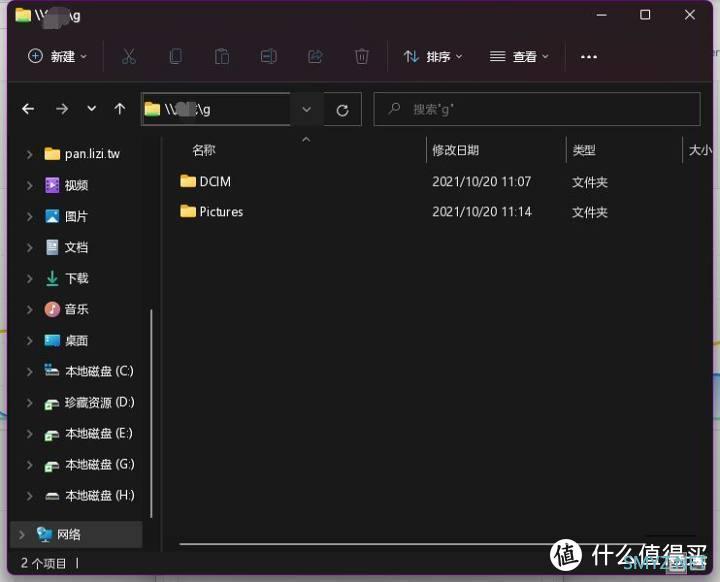Click the Paste clipboard icon
Screen dimensions: 720x582
[222, 57]
